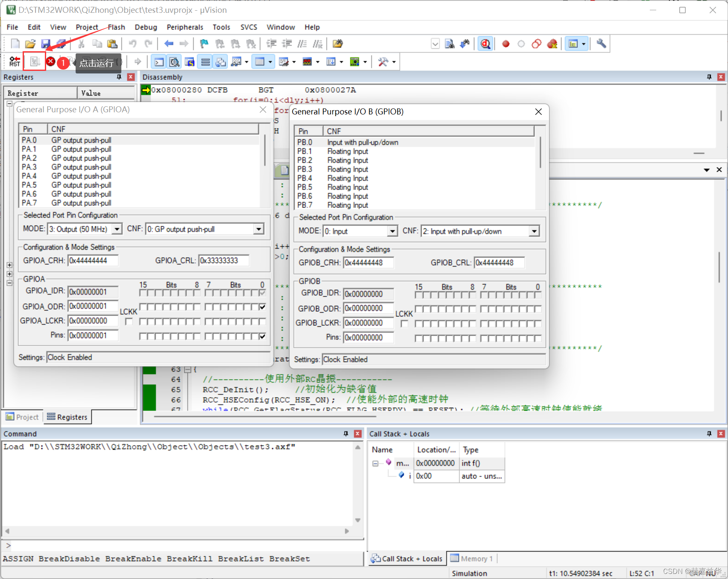Check GPIOB_ODR bit 15 checkbox

419,309
